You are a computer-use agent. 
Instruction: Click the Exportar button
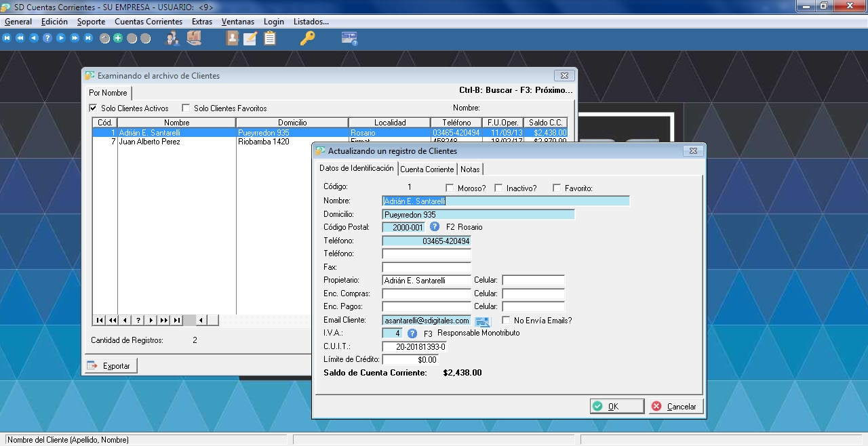(x=111, y=366)
